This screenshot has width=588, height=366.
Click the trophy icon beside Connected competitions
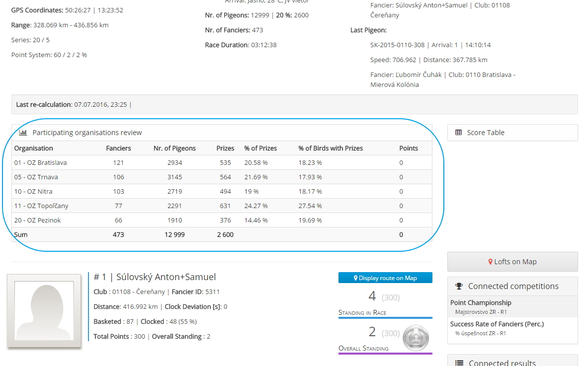[459, 286]
